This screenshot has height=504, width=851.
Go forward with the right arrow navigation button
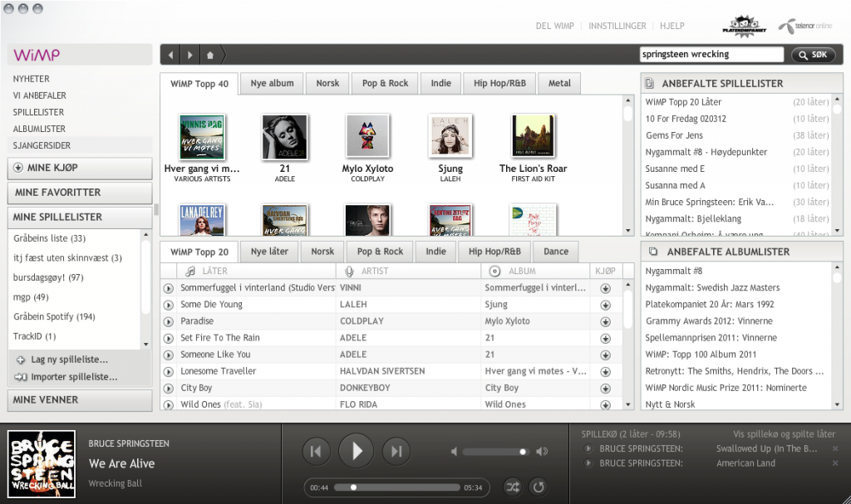[x=190, y=55]
